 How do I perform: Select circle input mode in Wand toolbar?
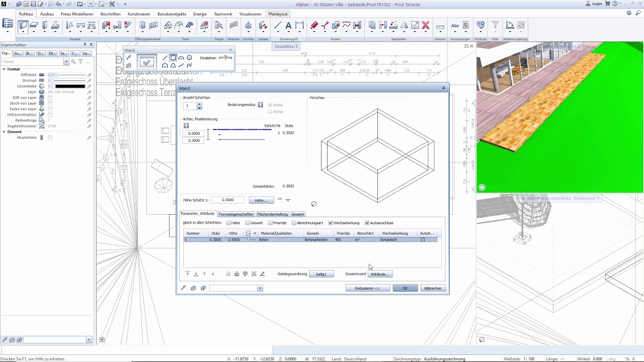coord(189,58)
